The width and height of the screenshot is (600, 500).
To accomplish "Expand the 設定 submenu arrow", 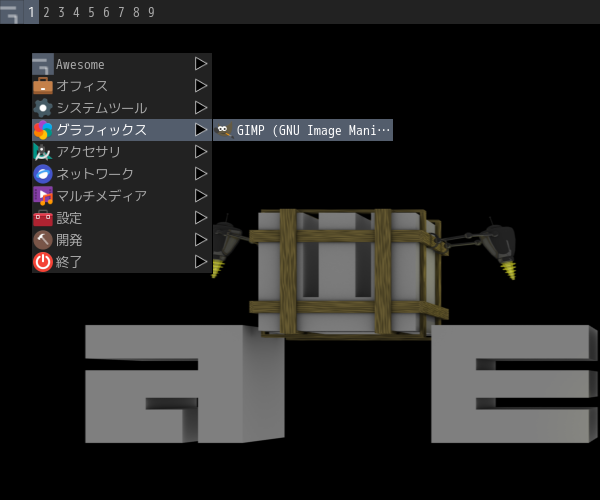I will (x=201, y=218).
